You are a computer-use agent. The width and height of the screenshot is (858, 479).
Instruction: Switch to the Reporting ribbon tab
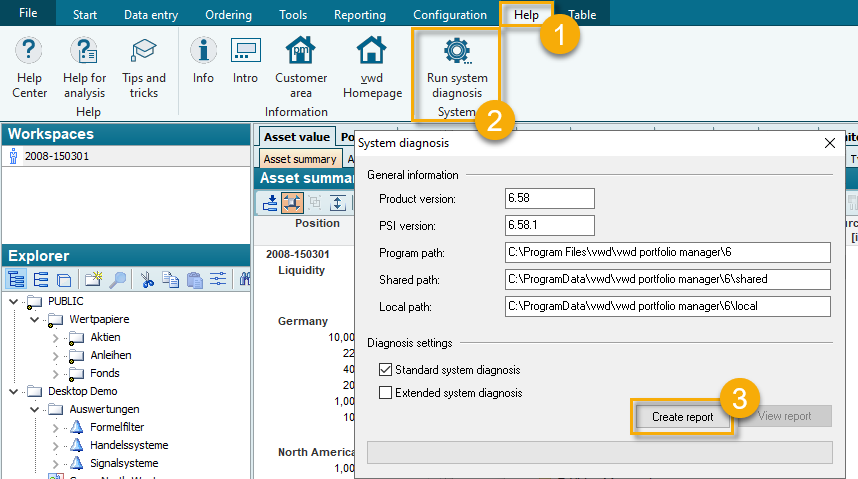359,15
